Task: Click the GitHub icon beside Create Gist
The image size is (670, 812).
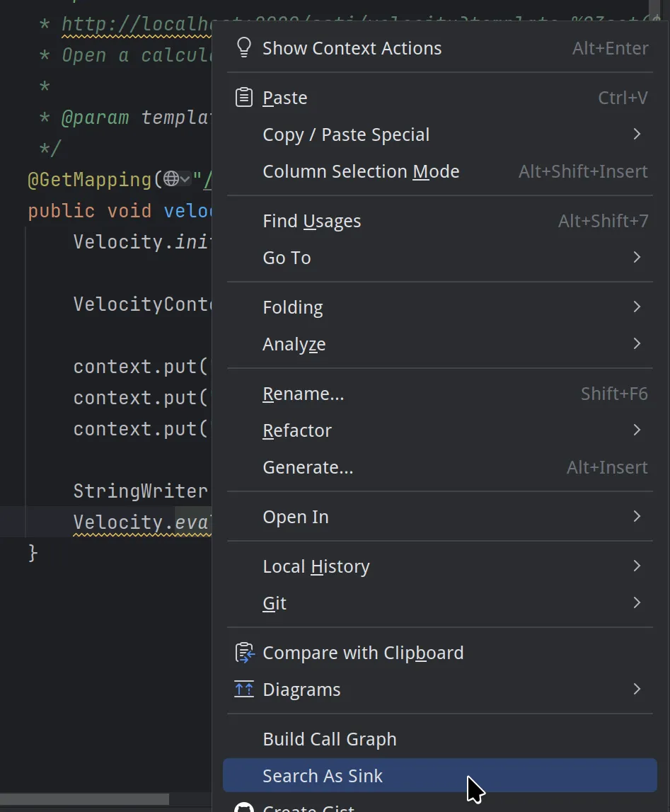Action: (244, 807)
